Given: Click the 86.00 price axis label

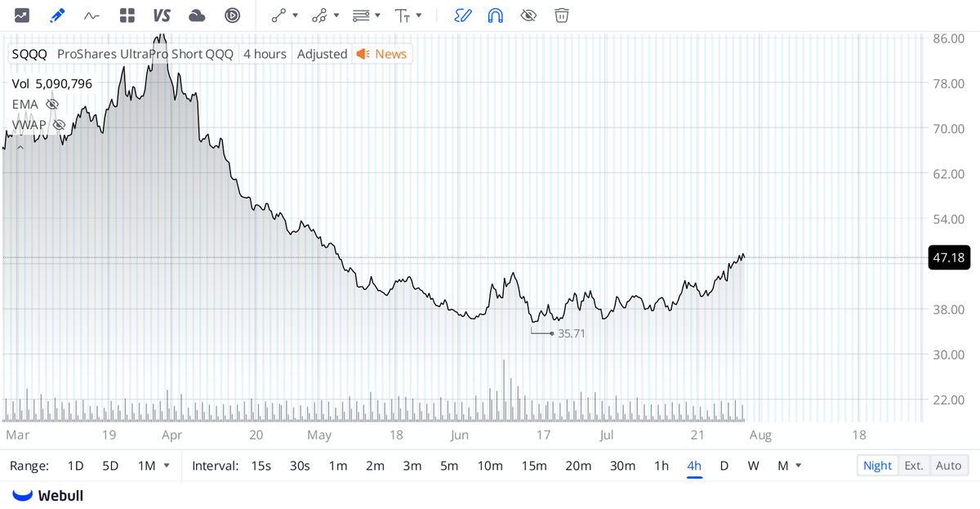Looking at the screenshot, I should tap(949, 38).
